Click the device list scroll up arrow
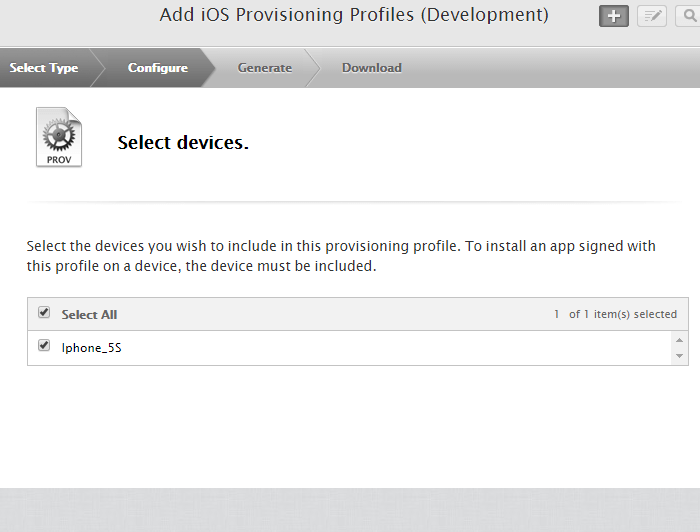700x532 pixels. point(680,340)
